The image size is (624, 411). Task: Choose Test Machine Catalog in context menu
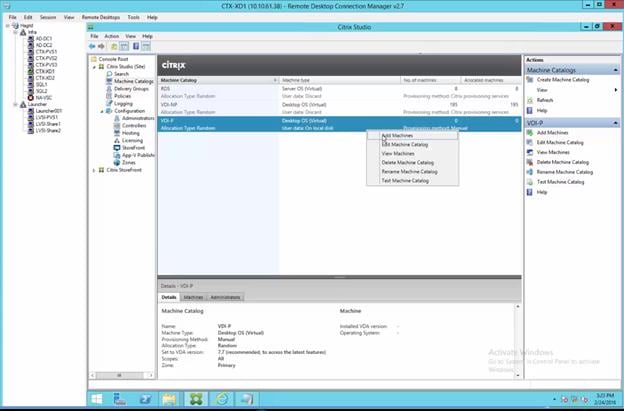[x=412, y=181]
